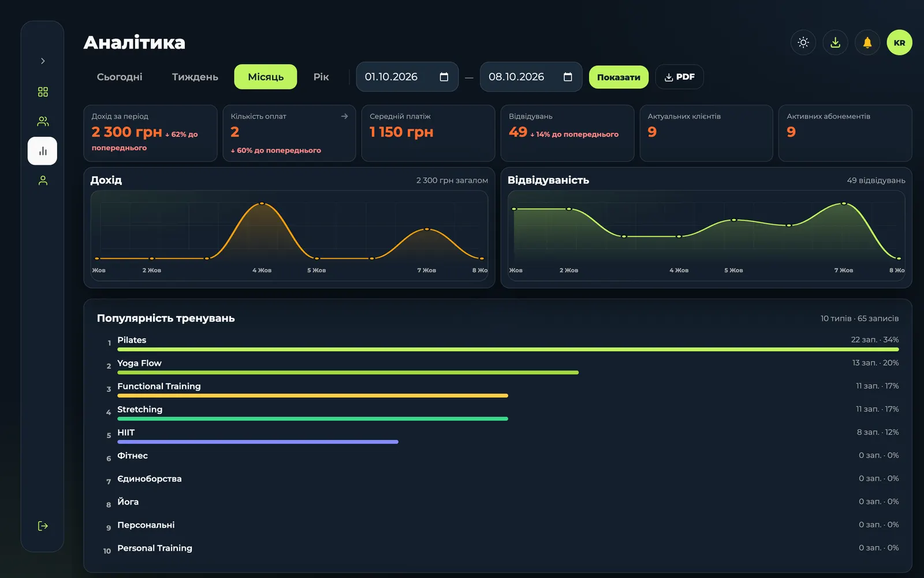Open calendar picker for end date
Viewport: 924px width, 578px height.
568,77
